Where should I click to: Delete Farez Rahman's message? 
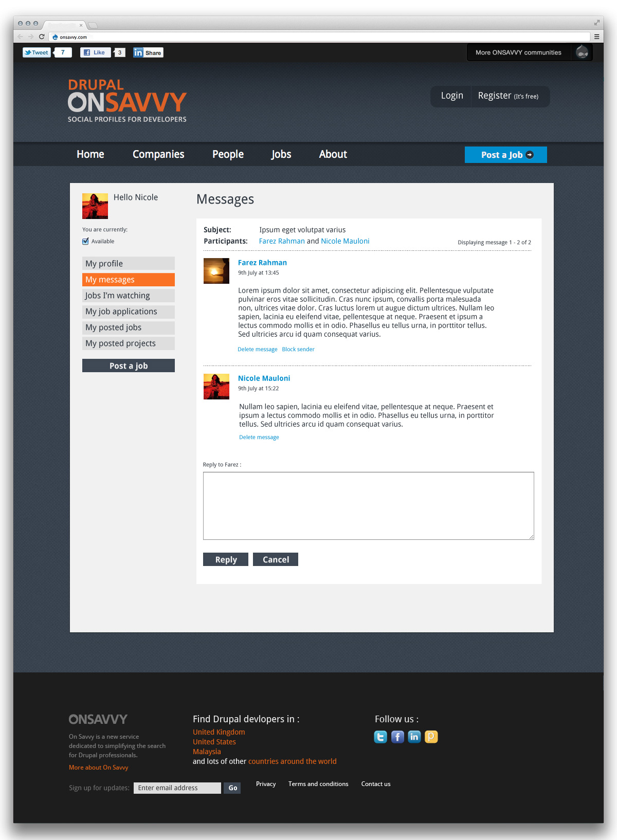[x=258, y=349]
